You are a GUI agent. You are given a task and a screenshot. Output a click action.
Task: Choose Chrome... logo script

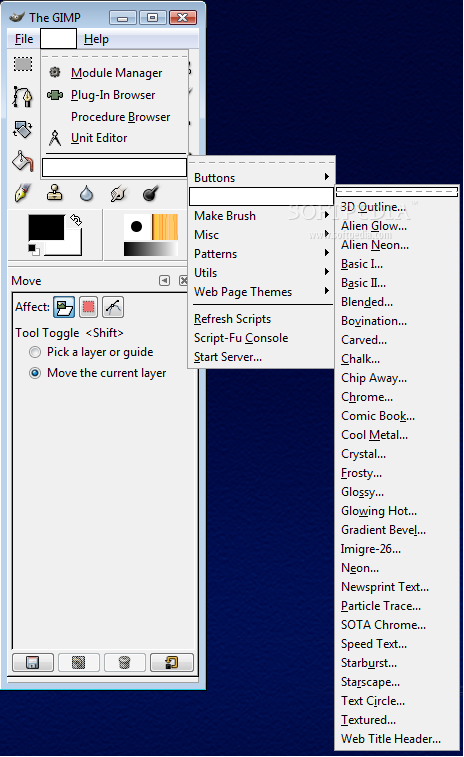pyautogui.click(x=397, y=397)
